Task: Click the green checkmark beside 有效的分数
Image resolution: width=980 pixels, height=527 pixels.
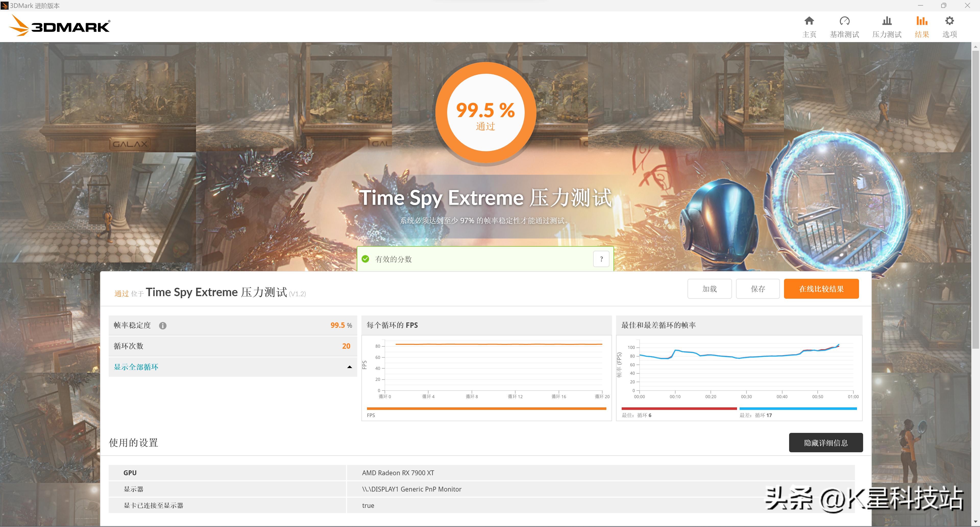Action: (366, 259)
